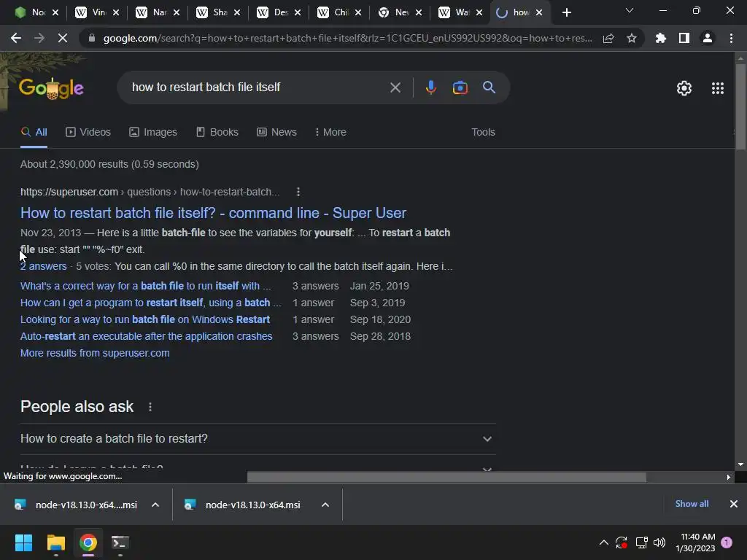747x560 pixels.
Task: Click the magnifier search button
Action: (489, 87)
